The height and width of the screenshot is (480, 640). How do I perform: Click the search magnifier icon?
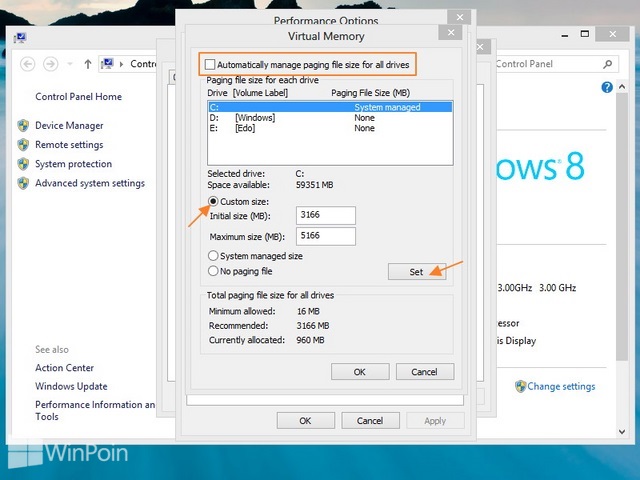(607, 64)
